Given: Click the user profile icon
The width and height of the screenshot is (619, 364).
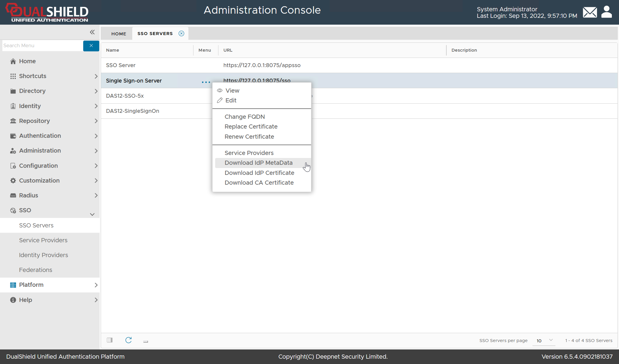Looking at the screenshot, I should pyautogui.click(x=606, y=12).
